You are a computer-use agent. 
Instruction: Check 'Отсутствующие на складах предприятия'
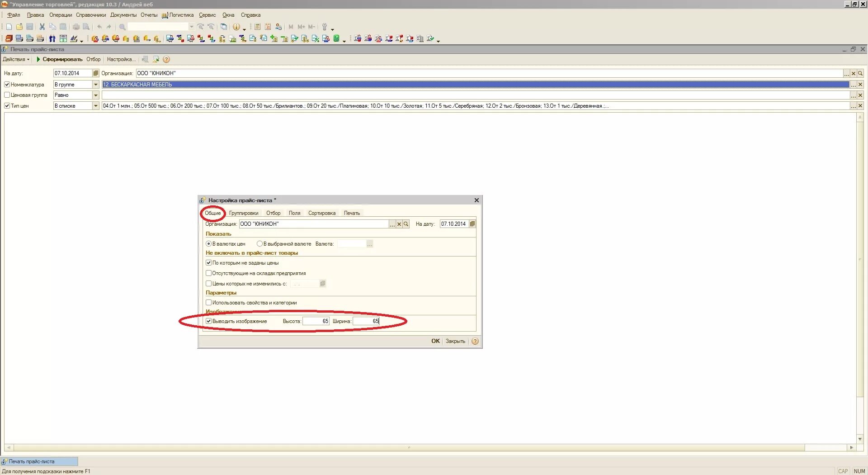208,273
